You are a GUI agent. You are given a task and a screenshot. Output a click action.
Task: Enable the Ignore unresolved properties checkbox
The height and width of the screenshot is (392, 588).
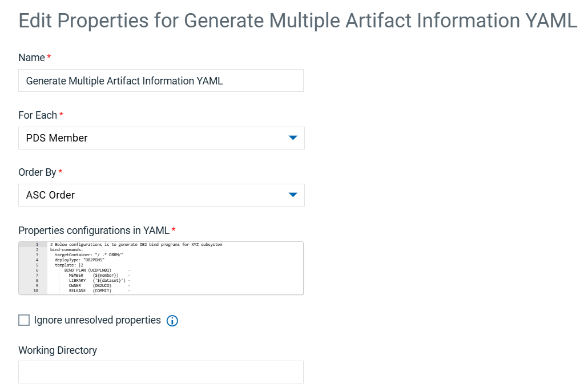tap(24, 320)
